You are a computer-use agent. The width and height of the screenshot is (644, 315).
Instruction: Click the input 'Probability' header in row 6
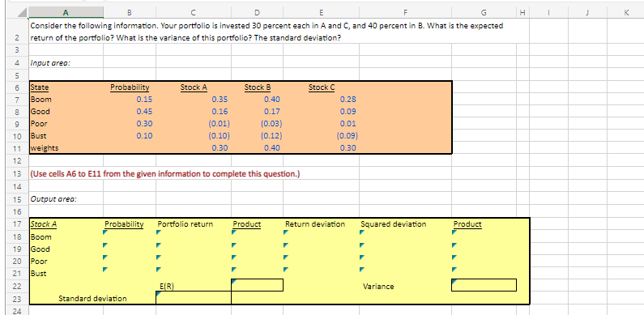130,87
